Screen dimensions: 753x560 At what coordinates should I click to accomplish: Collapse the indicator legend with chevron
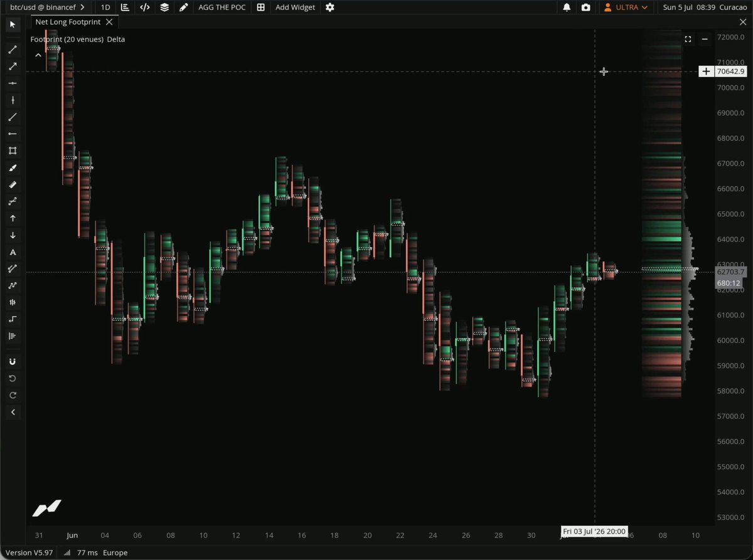pos(38,55)
